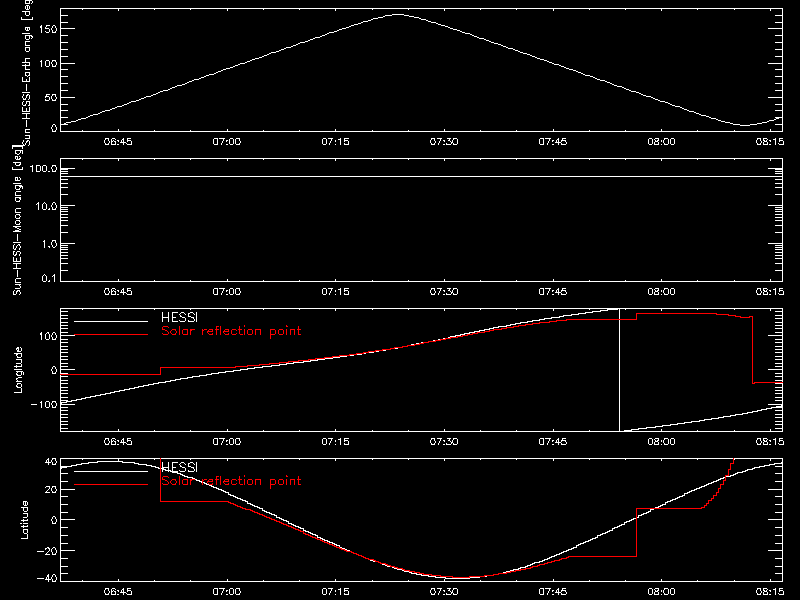The height and width of the screenshot is (600, 800).
Task: Select the 0.1 tick on Moon angle plot
Action: pyautogui.click(x=49, y=278)
